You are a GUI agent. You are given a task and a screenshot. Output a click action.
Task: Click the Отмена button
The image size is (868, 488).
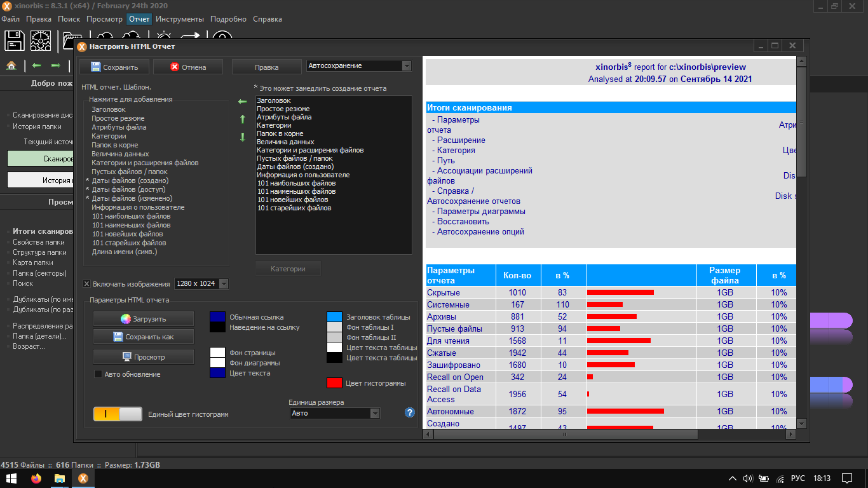pos(188,67)
